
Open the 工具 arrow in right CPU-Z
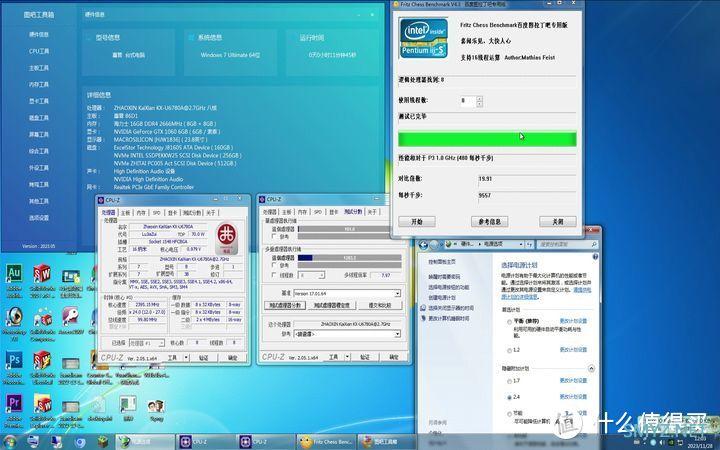(347, 357)
